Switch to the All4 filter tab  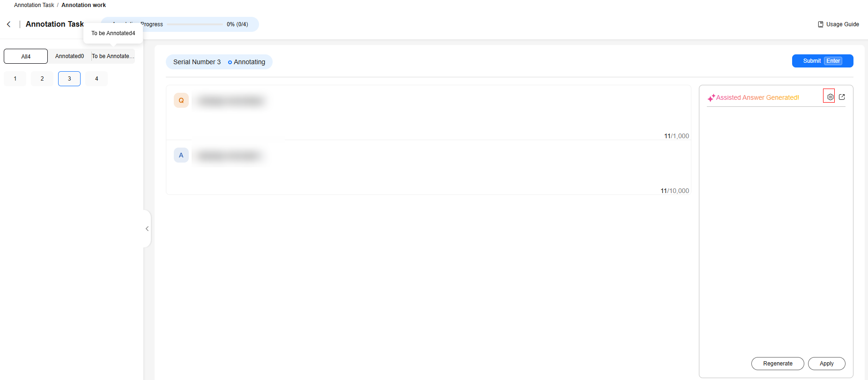tap(26, 56)
